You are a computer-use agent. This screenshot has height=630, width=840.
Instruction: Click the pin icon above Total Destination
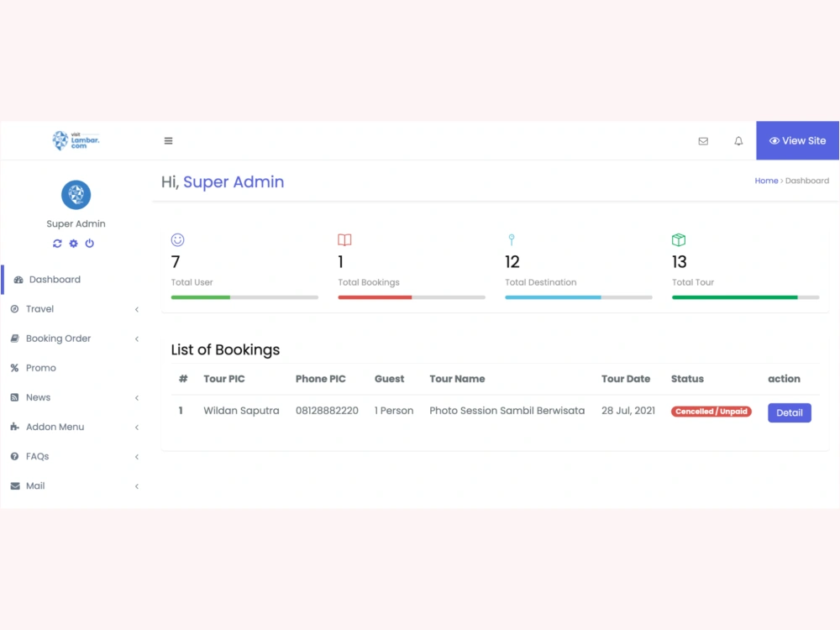pos(512,239)
